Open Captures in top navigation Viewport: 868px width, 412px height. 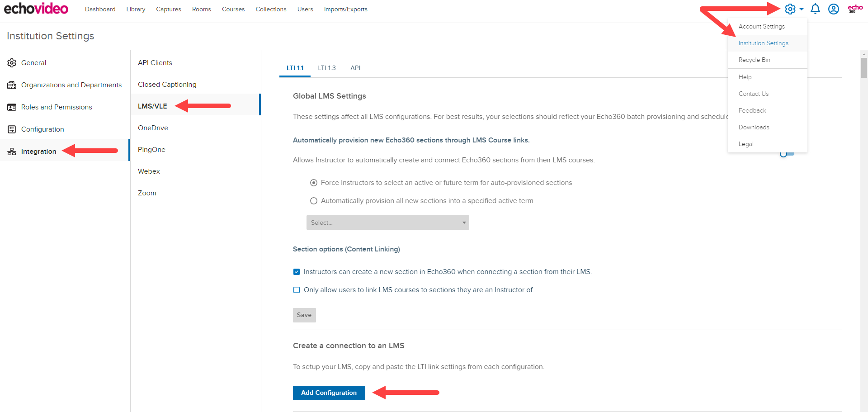[169, 9]
